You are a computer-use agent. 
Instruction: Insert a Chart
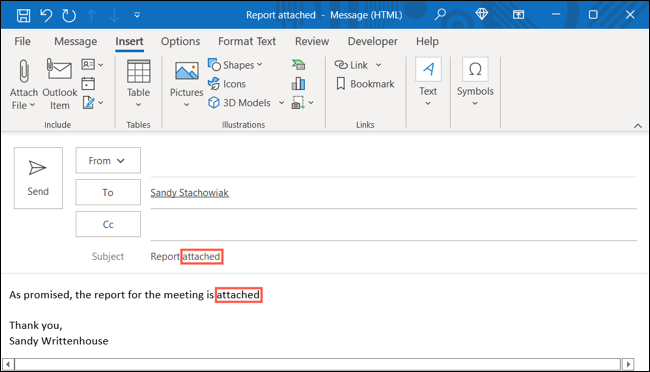(298, 84)
